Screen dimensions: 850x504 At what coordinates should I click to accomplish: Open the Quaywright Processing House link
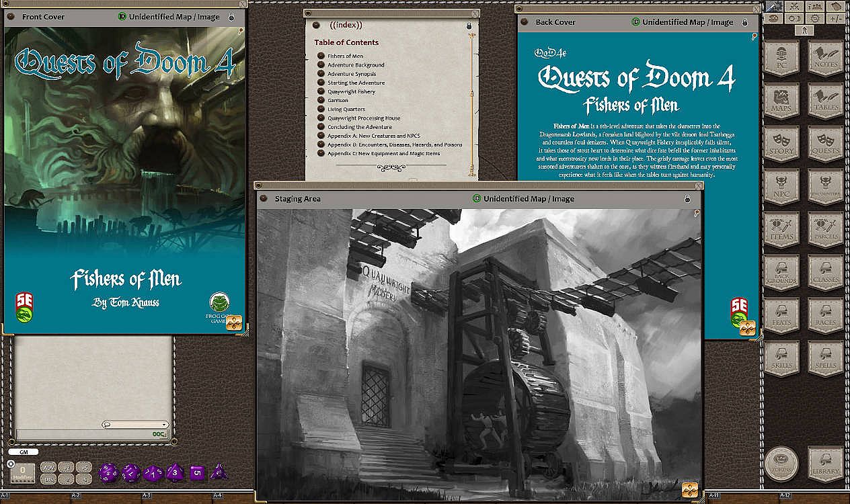[364, 118]
